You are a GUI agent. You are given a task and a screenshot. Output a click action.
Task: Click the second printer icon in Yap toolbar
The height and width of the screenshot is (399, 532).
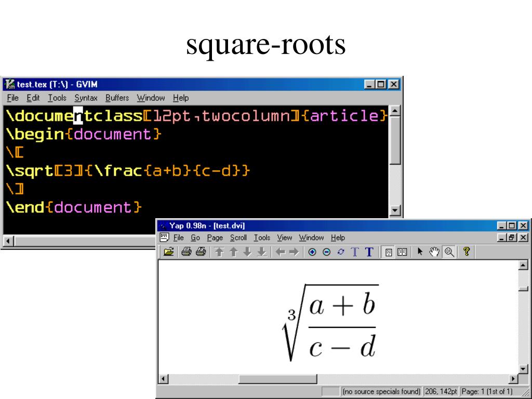[x=201, y=252]
